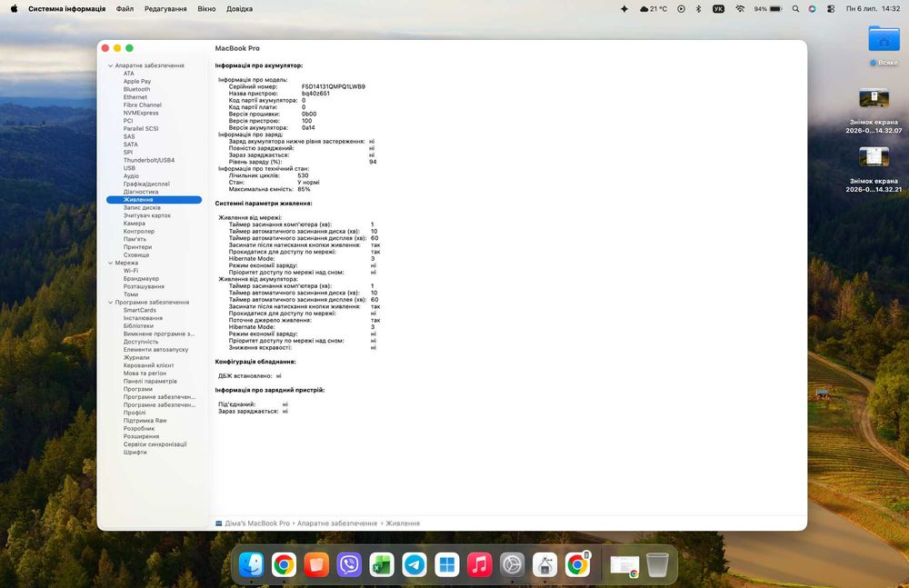The width and height of the screenshot is (909, 588).
Task: Open Finder from the Dock
Action: pyautogui.click(x=251, y=564)
